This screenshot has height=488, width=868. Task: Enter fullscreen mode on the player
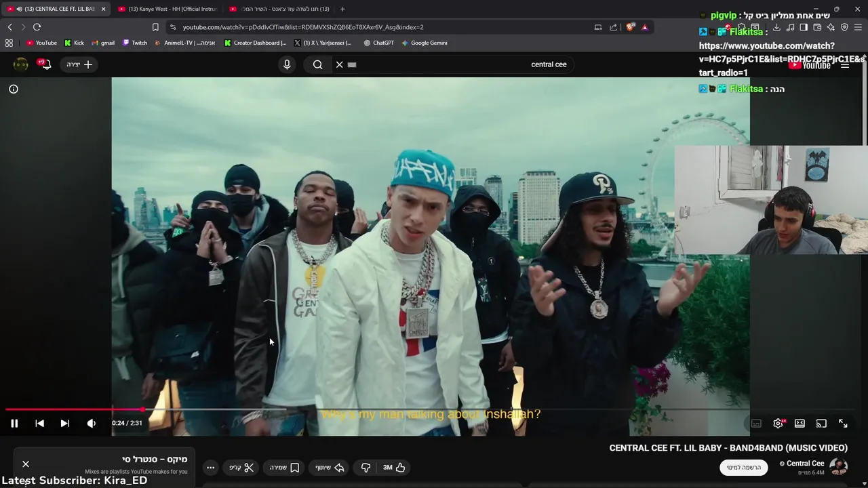pyautogui.click(x=843, y=424)
